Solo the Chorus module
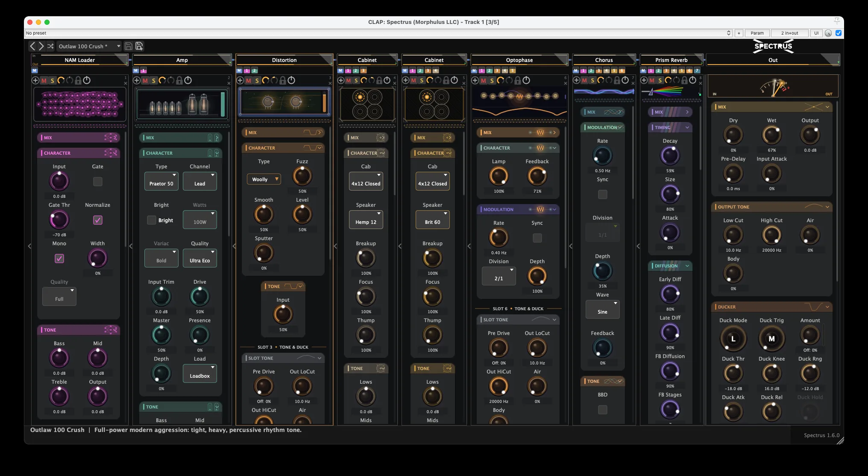This screenshot has width=868, height=476. tap(593, 80)
